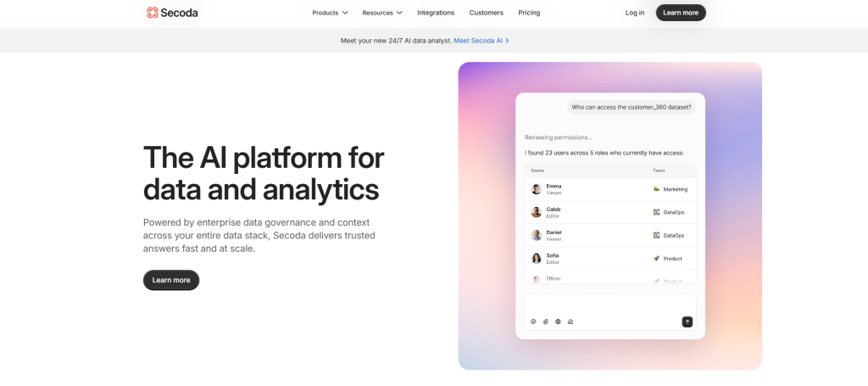
Task: Click the Viewer role under Daniel
Action: (x=554, y=239)
